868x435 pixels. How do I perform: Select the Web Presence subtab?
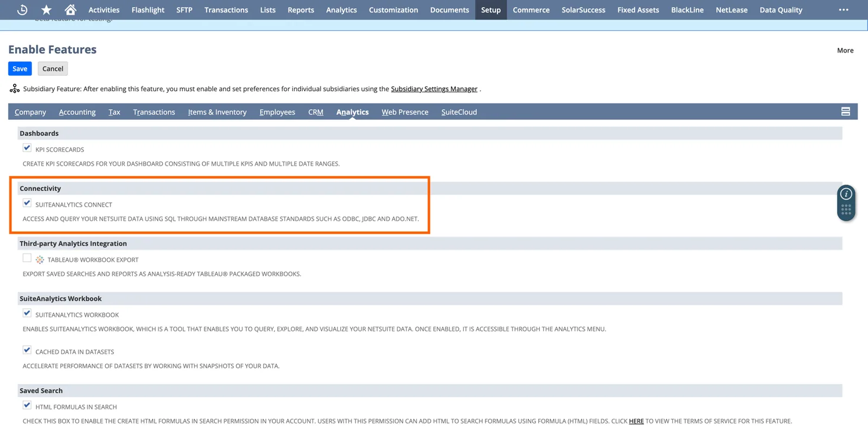click(x=405, y=112)
